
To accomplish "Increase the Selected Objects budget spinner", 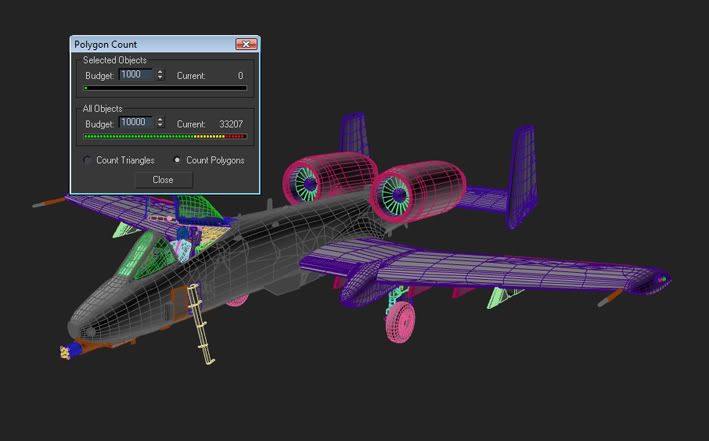I will tap(161, 72).
